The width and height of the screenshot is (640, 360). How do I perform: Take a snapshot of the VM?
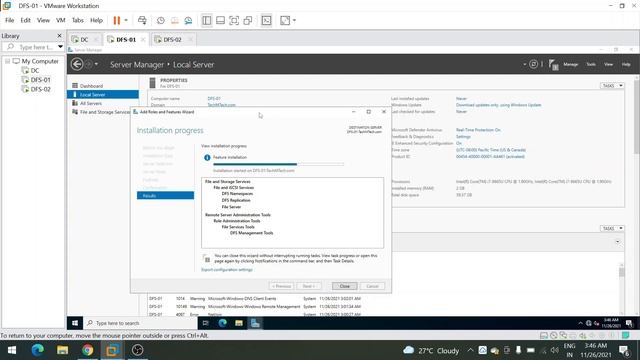pyautogui.click(x=161, y=20)
